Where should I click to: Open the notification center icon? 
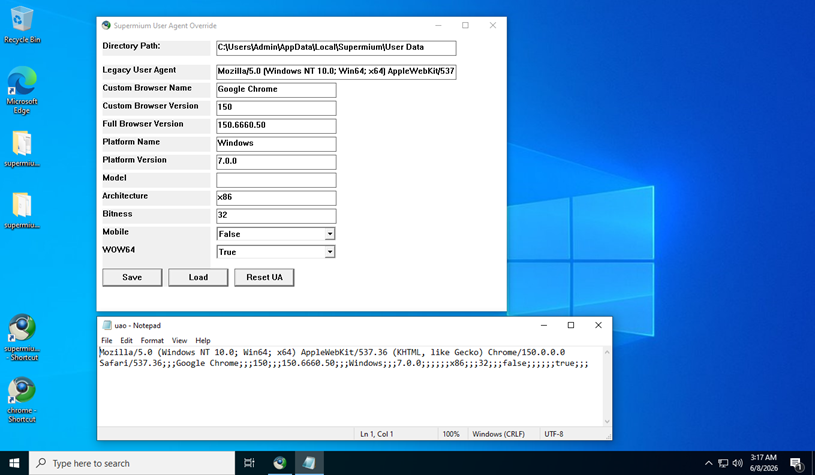pyautogui.click(x=796, y=463)
